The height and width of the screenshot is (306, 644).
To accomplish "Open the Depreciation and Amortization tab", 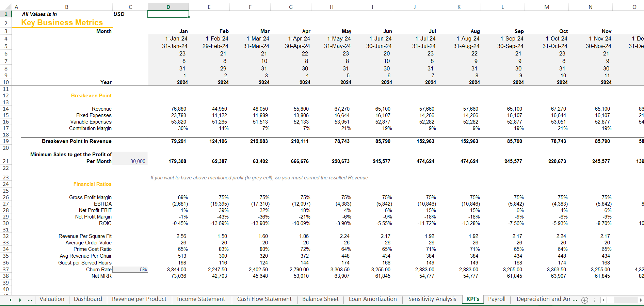I will pos(543,299).
